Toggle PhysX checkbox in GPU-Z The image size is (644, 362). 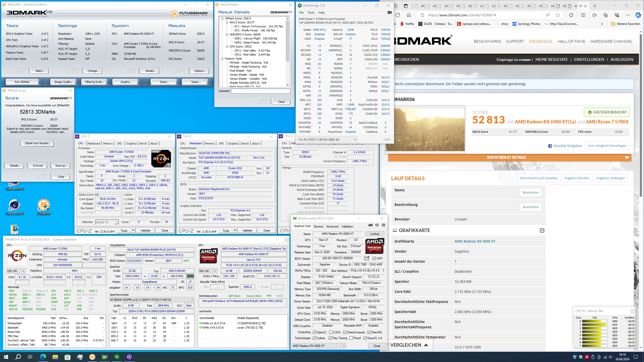click(351, 338)
